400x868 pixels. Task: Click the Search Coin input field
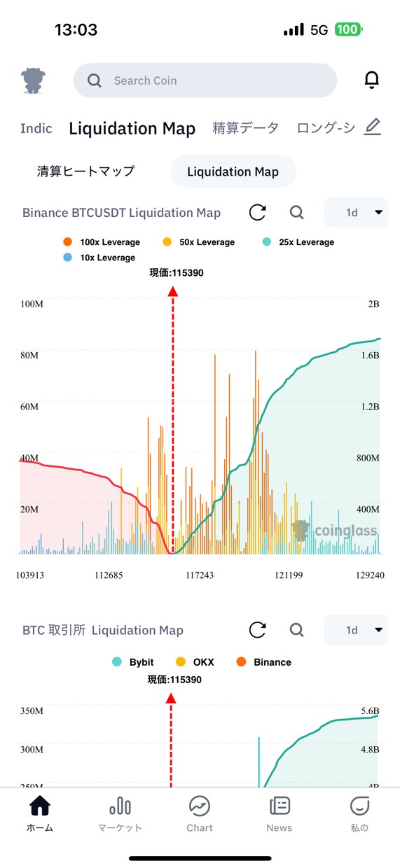pyautogui.click(x=205, y=80)
